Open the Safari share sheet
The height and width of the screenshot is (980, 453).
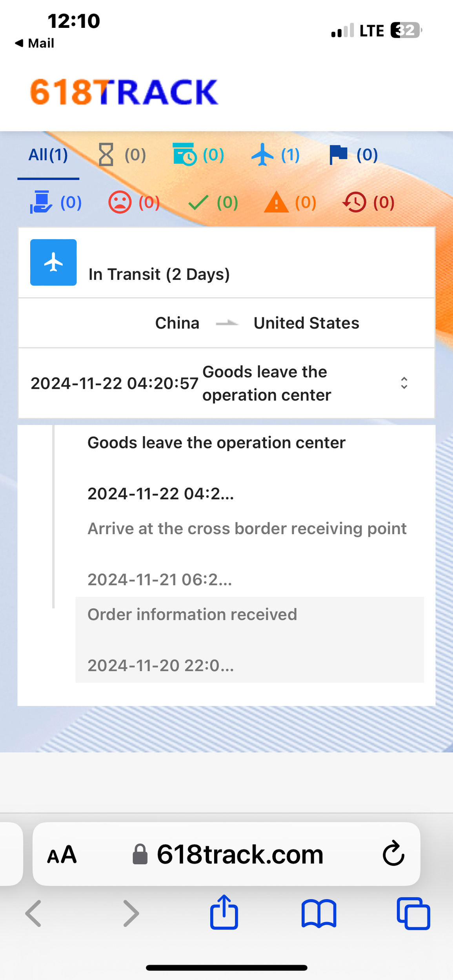point(224,913)
